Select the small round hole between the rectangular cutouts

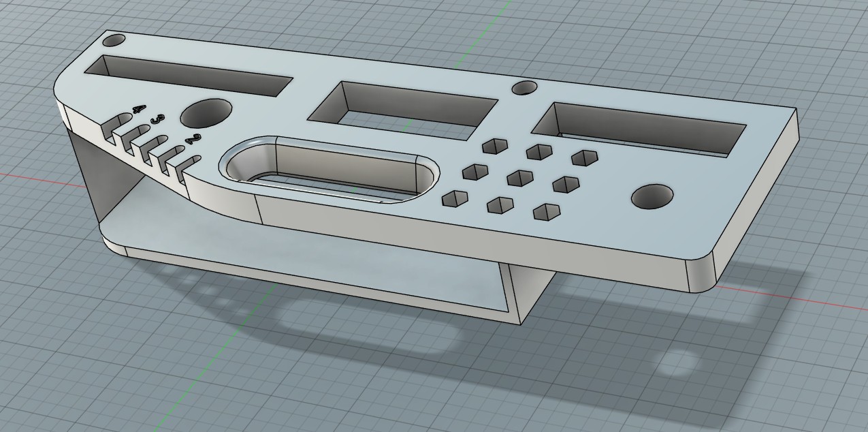tap(524, 88)
